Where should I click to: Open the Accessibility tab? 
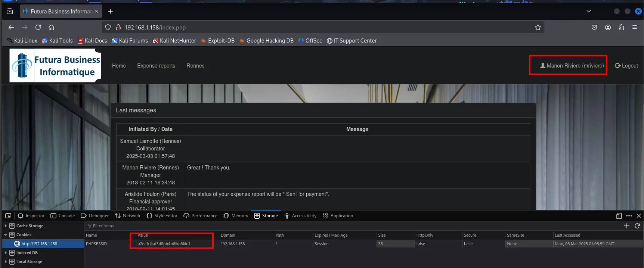[x=300, y=216]
